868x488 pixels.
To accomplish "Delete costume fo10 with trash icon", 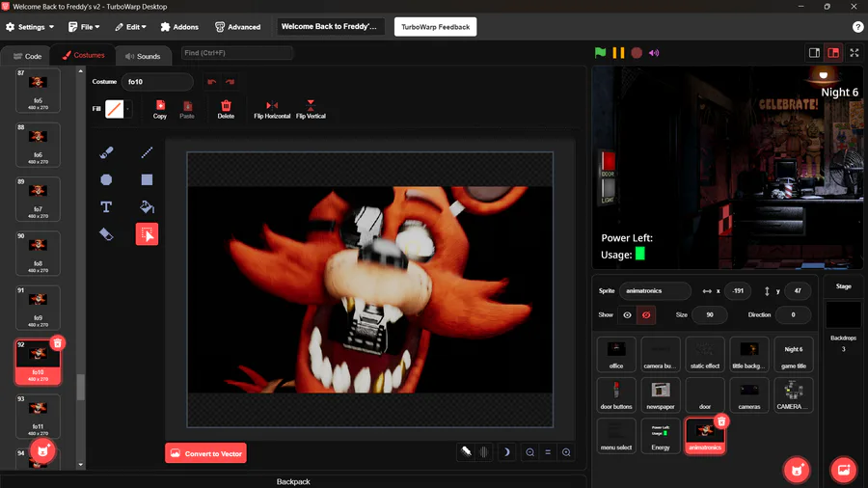I will coord(58,343).
